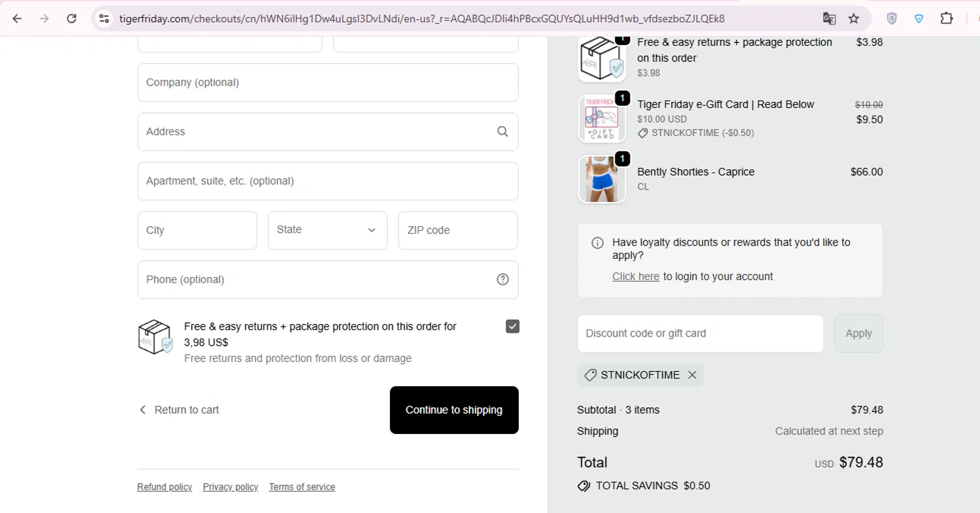
Task: Click Continue to shipping button
Action: coord(454,410)
